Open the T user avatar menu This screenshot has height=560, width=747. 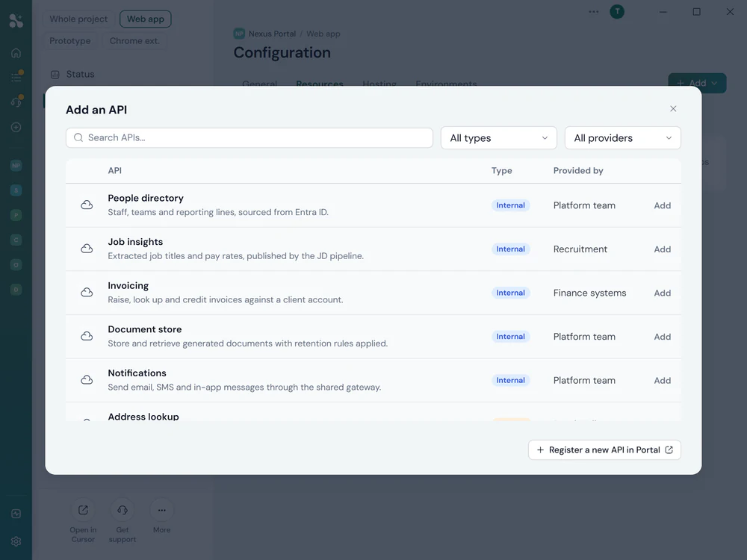617,12
